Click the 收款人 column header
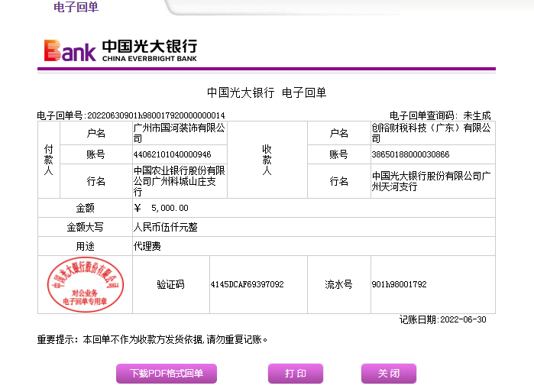534x392 pixels. (267, 160)
